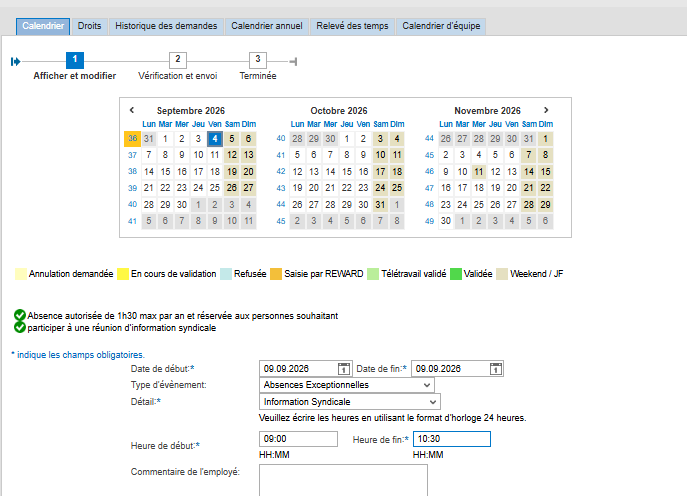Open the Calendrier d'équipe tab
Screen dimensions: 687x496
(x=441, y=26)
